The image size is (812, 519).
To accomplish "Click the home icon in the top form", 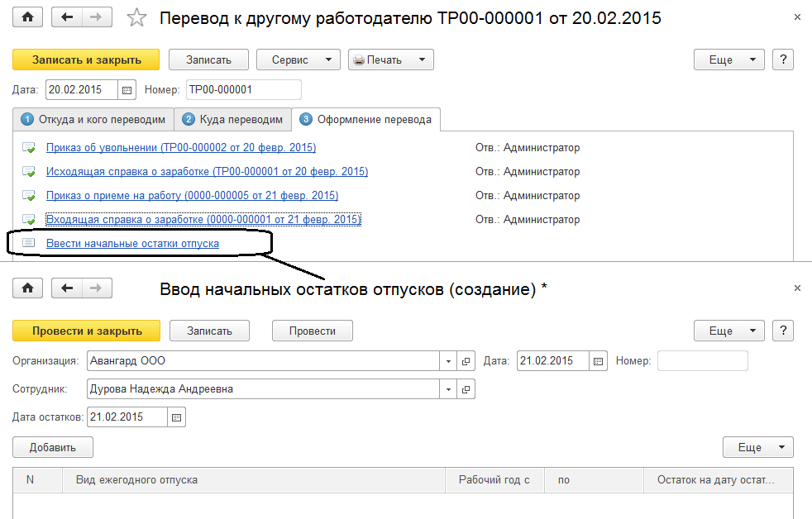I will (28, 17).
